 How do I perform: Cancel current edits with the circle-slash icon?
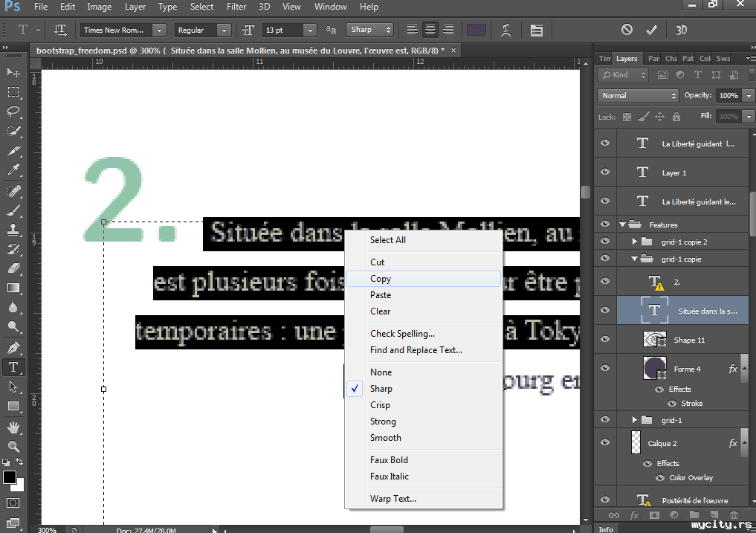627,30
